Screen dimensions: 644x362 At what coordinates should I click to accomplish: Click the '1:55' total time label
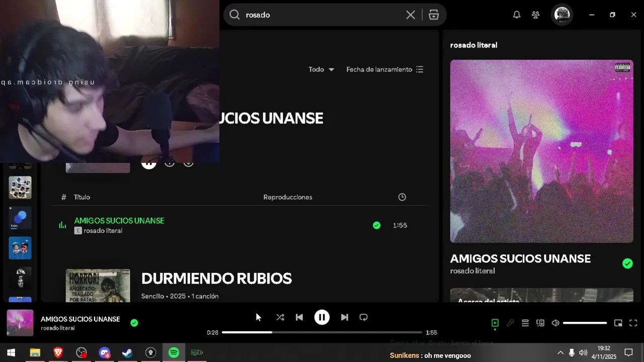pos(431,333)
